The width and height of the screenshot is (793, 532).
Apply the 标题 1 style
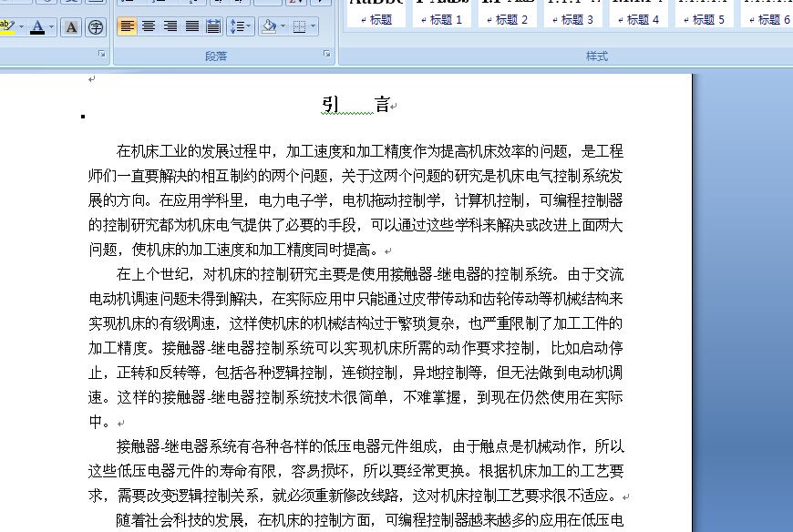coord(442,14)
